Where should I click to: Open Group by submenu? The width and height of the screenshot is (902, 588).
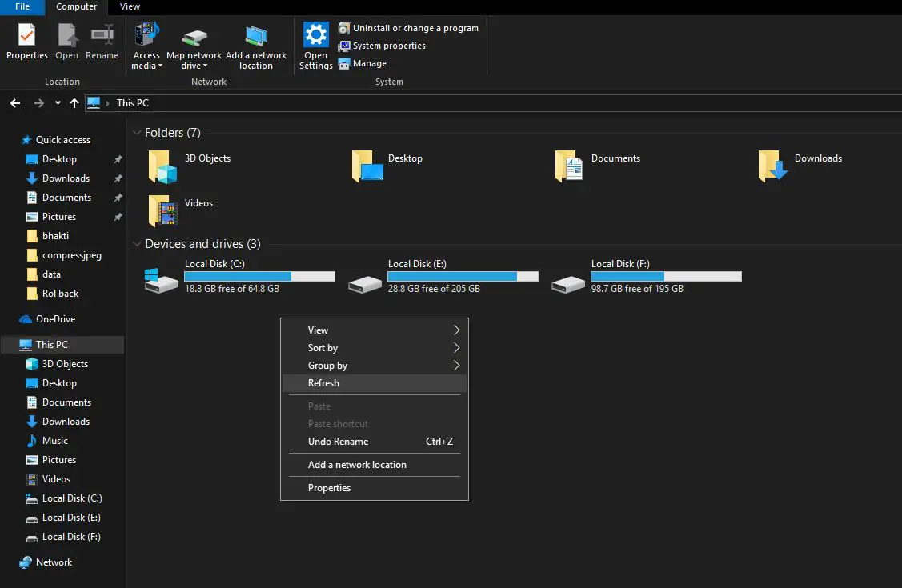coord(375,366)
